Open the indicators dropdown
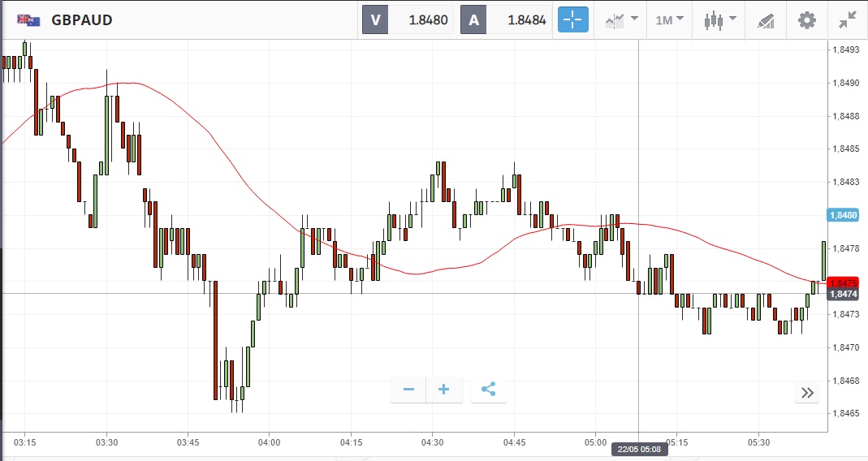 pyautogui.click(x=620, y=20)
